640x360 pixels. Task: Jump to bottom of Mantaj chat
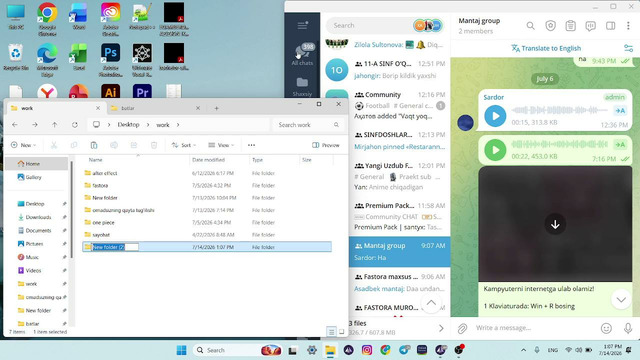coord(621,300)
